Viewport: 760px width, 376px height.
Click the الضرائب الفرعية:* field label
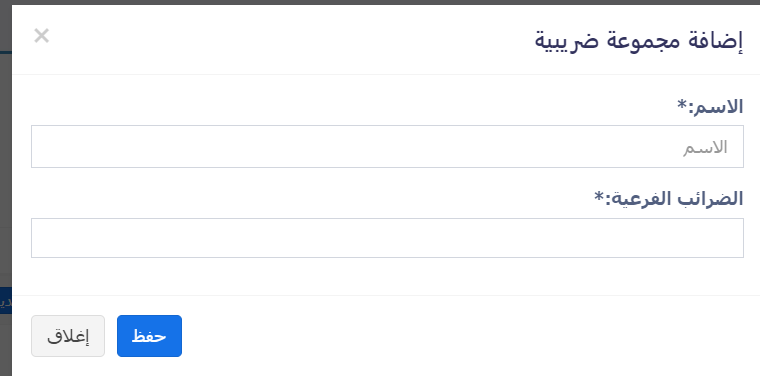669,198
